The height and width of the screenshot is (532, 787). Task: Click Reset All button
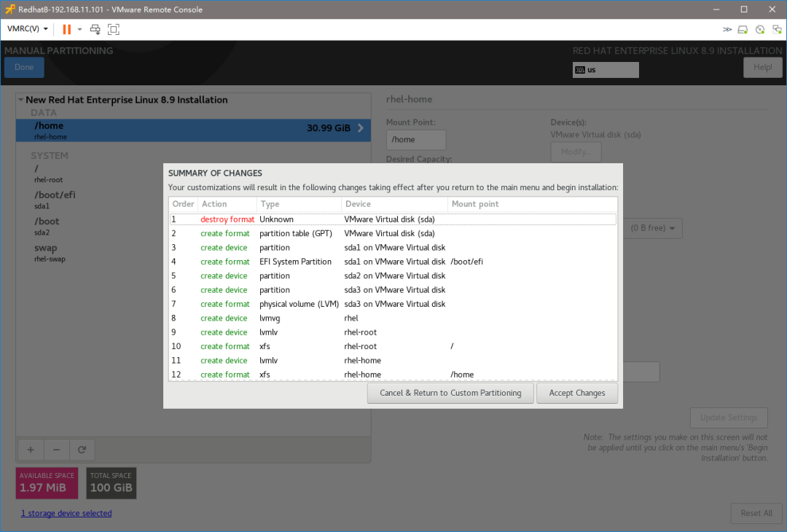(x=756, y=513)
